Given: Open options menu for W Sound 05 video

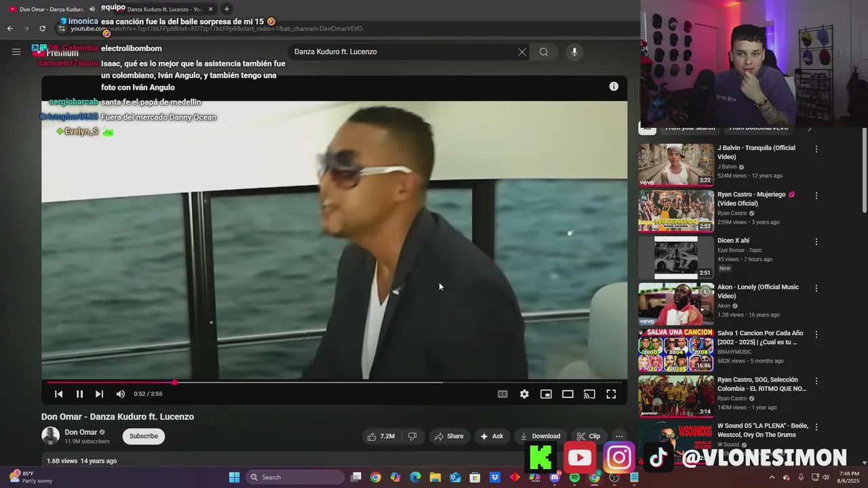Looking at the screenshot, I should (816, 427).
